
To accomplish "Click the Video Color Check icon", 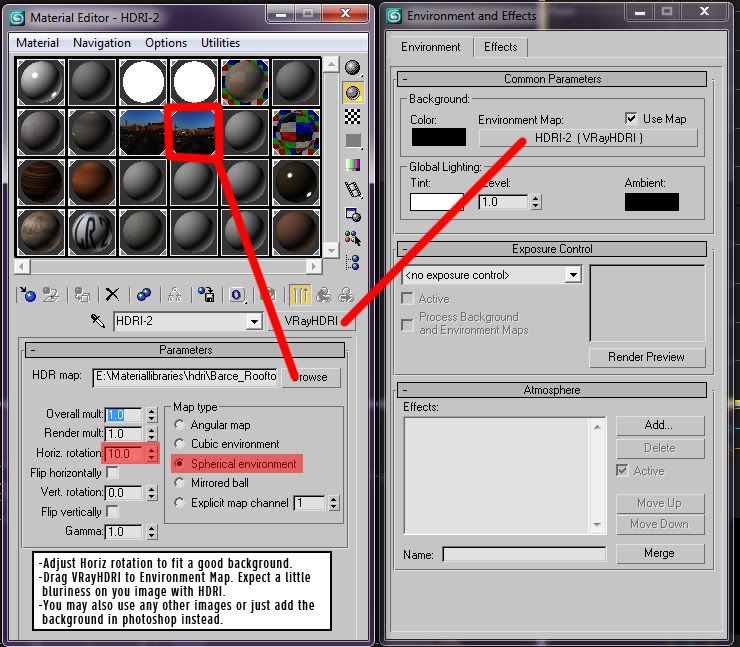I will click(353, 165).
